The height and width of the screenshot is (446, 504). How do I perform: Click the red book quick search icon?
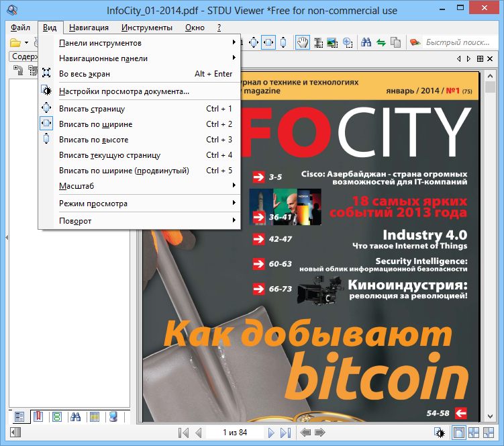(415, 42)
